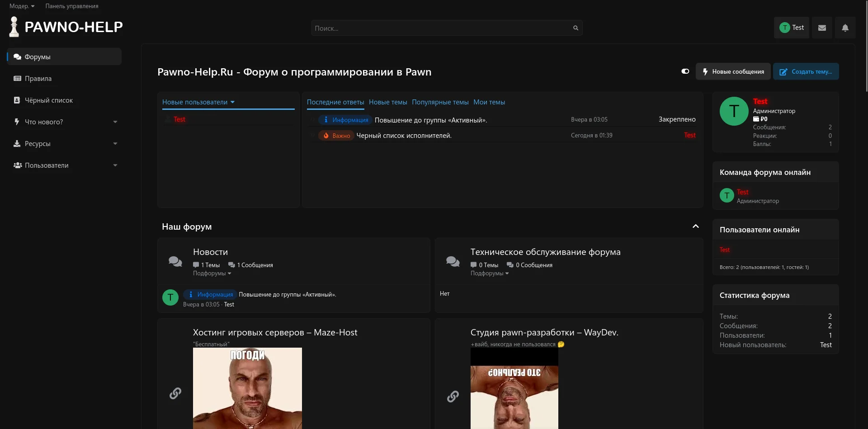Screen dimensions: 868x429
Task: Switch the dark mode toggle
Action: (x=685, y=71)
